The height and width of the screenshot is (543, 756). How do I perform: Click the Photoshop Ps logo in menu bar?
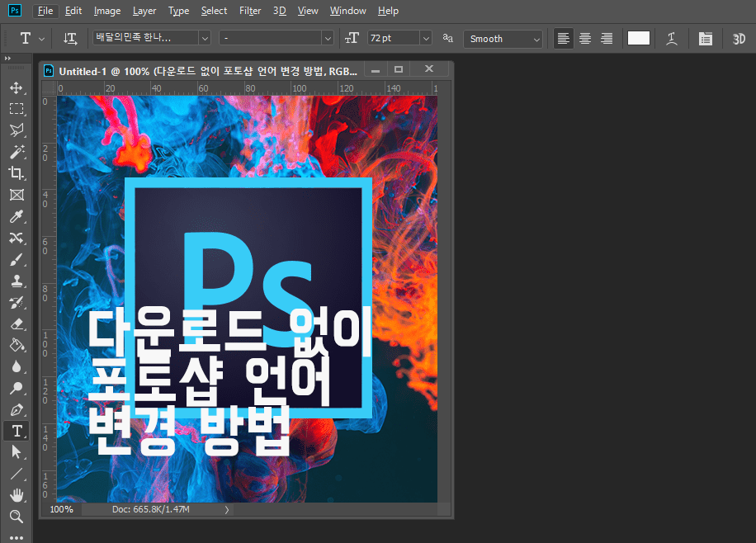15,11
